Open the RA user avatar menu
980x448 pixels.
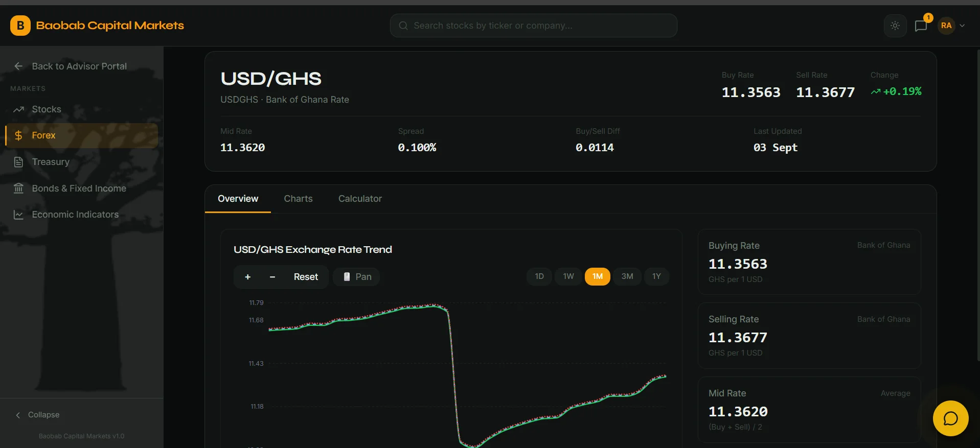(x=946, y=26)
